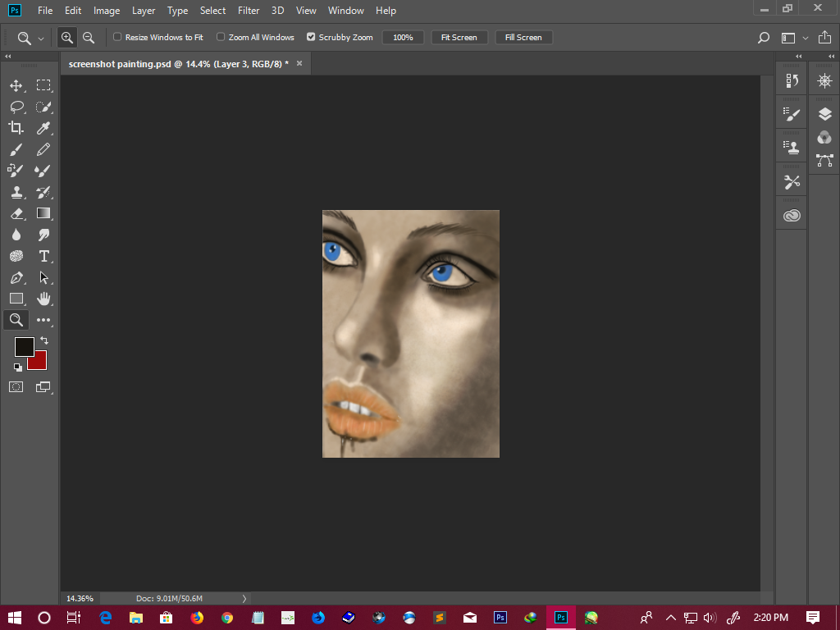The height and width of the screenshot is (630, 840).
Task: Click the red background color swatch
Action: pyautogui.click(x=39, y=363)
